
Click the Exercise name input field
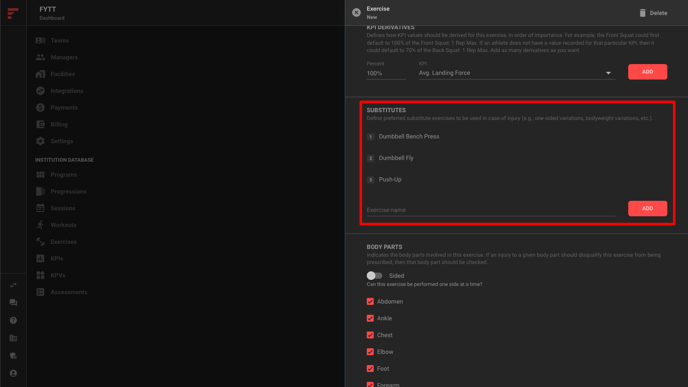(491, 210)
